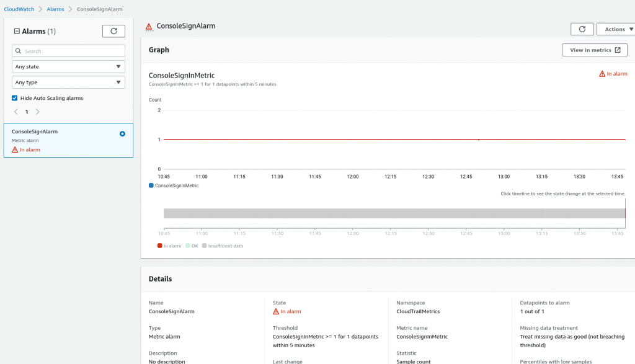635x364 pixels.
Task: Click the red In alarm icon above the graph
Action: [x=602, y=73]
